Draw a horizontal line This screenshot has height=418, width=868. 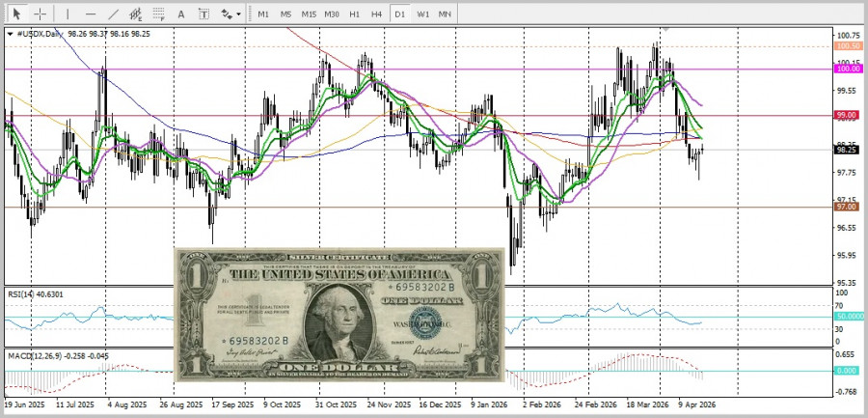[x=91, y=14]
